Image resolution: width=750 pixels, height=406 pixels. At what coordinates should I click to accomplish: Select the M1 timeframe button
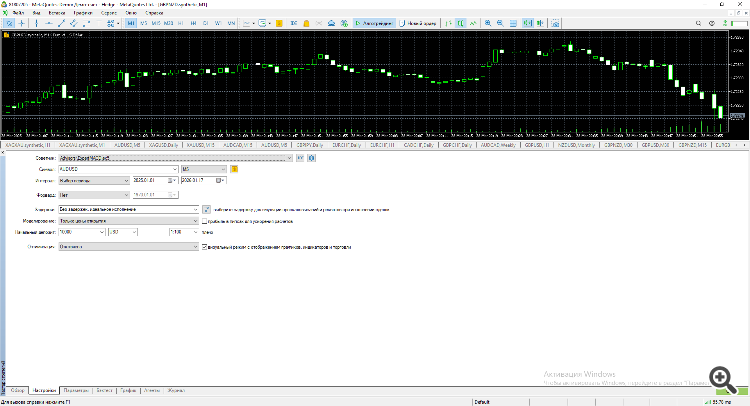[131, 22]
